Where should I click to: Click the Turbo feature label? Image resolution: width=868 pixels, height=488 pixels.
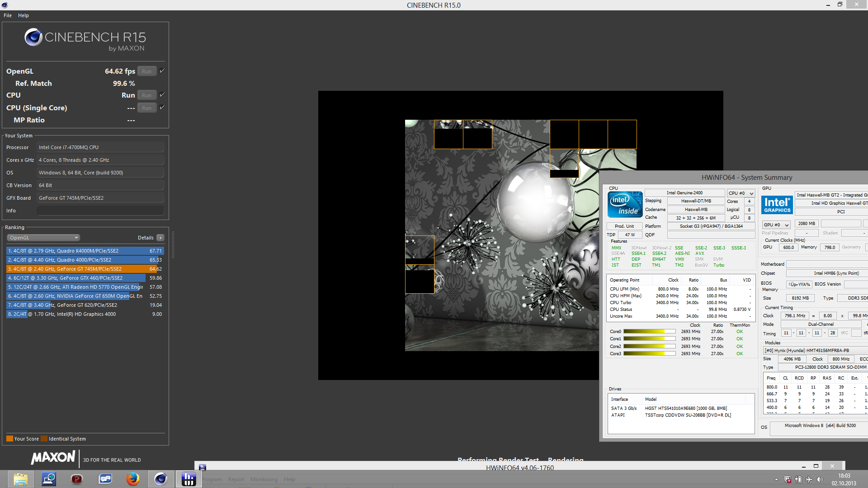click(719, 265)
